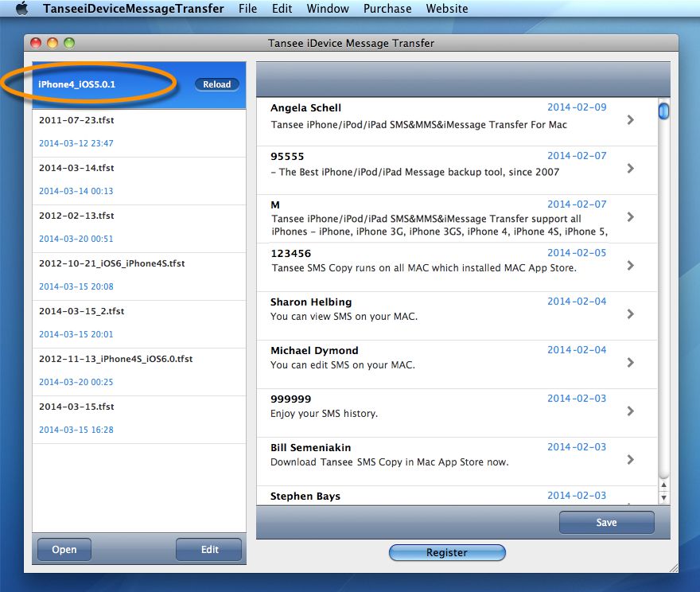This screenshot has width=700, height=592.
Task: Expand the 123456 conversation chevron
Action: tap(630, 266)
